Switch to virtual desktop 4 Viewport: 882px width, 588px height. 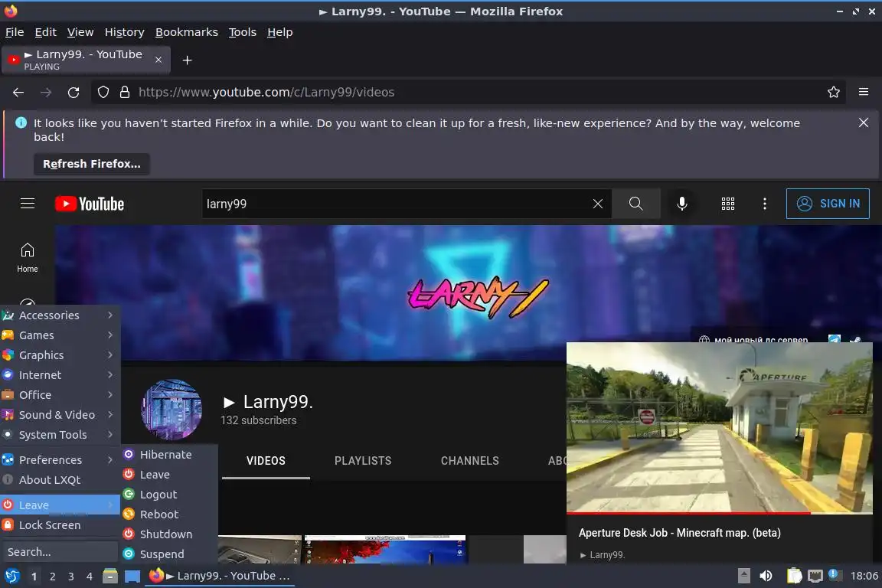coord(89,577)
